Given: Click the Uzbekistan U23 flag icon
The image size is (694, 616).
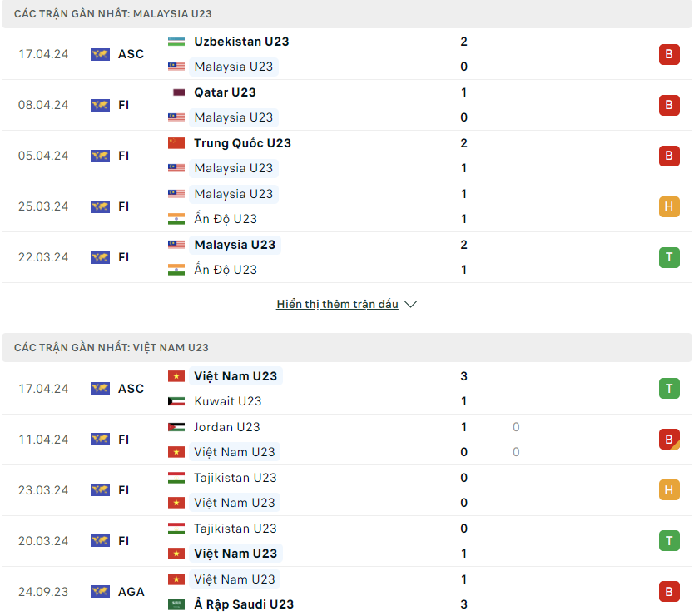Looking at the screenshot, I should click(x=176, y=42).
